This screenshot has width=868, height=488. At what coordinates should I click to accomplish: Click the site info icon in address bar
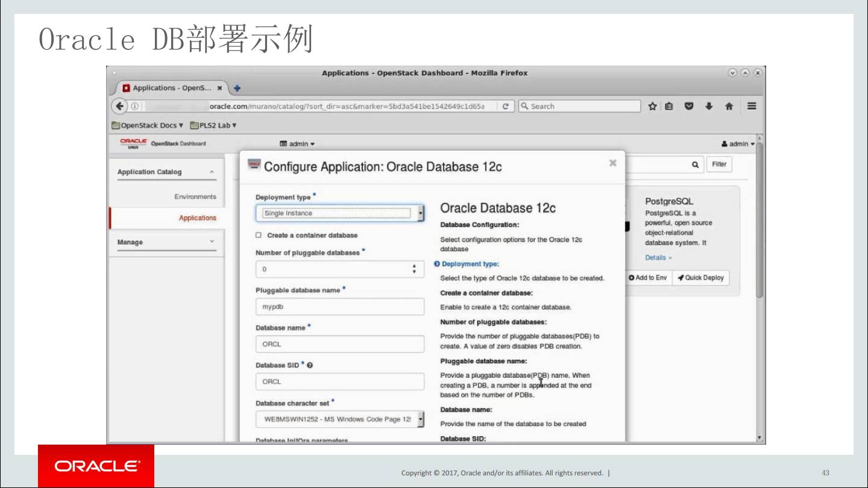[x=134, y=106]
